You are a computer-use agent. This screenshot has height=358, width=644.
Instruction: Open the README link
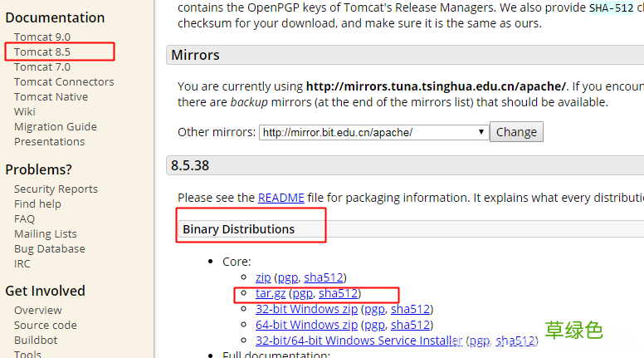[281, 198]
